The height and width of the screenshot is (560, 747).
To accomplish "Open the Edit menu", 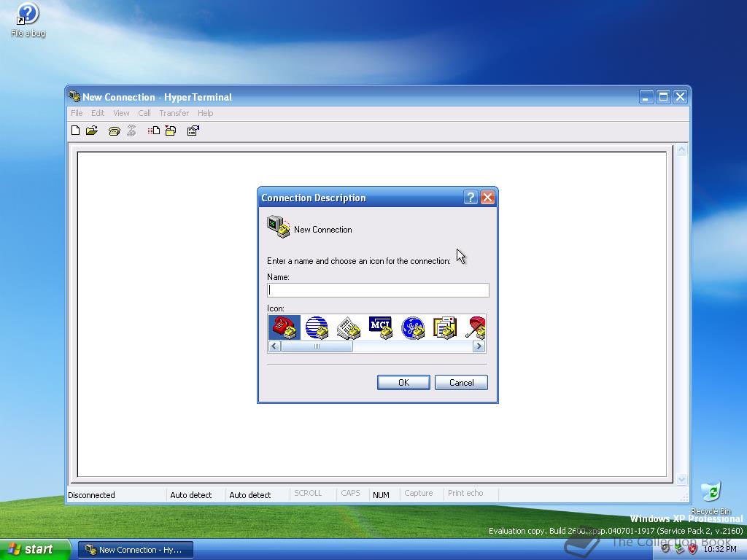I will click(98, 113).
